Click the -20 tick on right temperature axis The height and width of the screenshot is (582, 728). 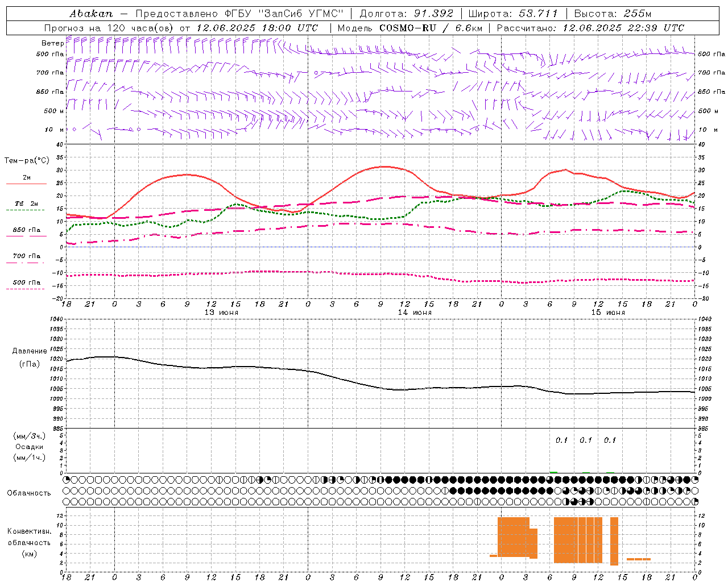(703, 298)
